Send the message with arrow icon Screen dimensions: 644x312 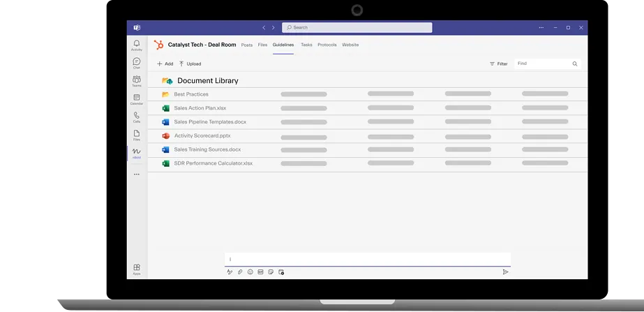pos(506,272)
